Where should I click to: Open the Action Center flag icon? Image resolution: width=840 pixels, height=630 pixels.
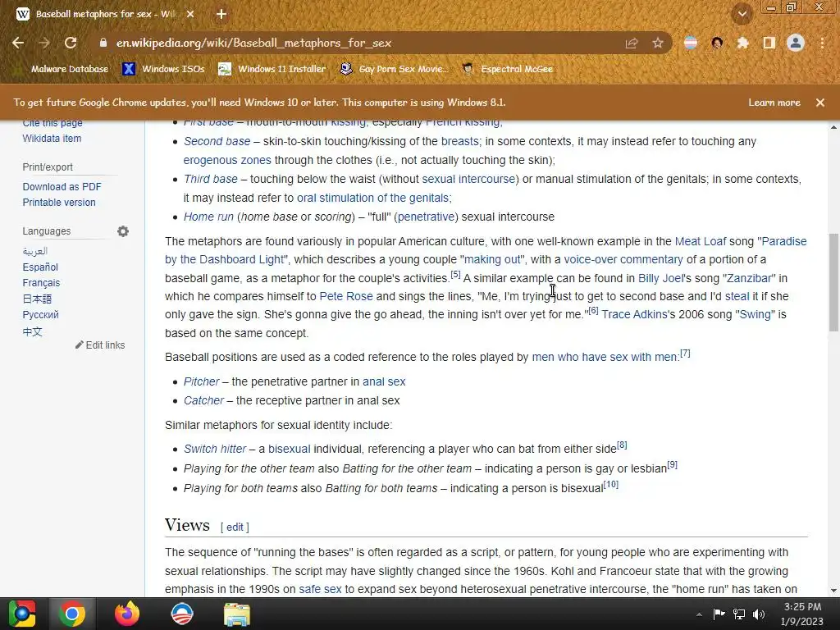[719, 614]
